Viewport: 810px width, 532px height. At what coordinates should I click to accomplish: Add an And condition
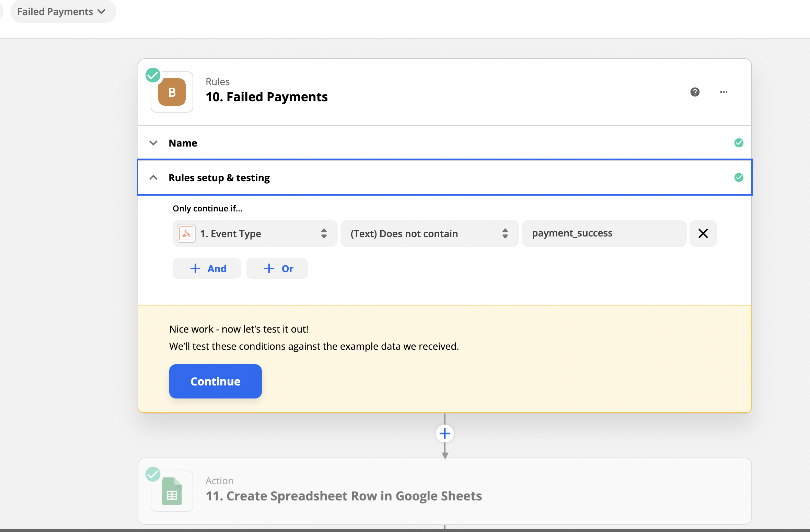(x=207, y=268)
